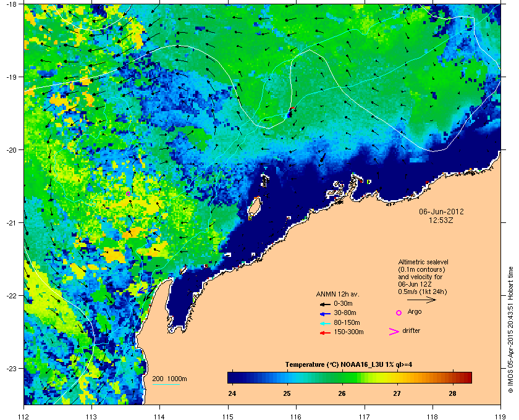Click the time label 12:53Z
Screen dimensions: 519x420
(441, 220)
